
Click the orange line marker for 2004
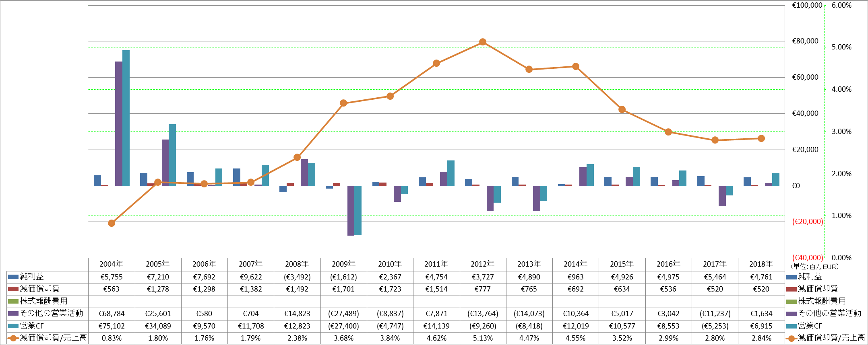(x=112, y=223)
